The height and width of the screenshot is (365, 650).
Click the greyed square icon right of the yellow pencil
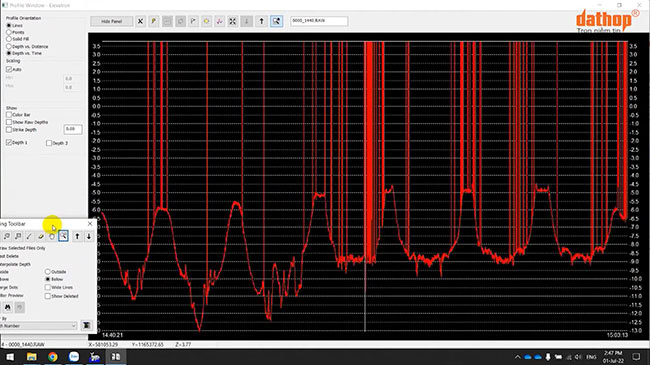[x=167, y=21]
